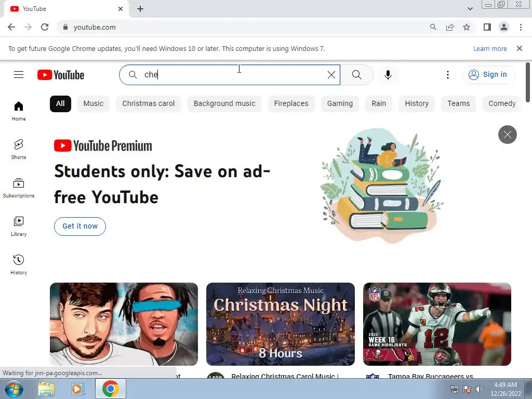Go forward in browser

(28, 27)
